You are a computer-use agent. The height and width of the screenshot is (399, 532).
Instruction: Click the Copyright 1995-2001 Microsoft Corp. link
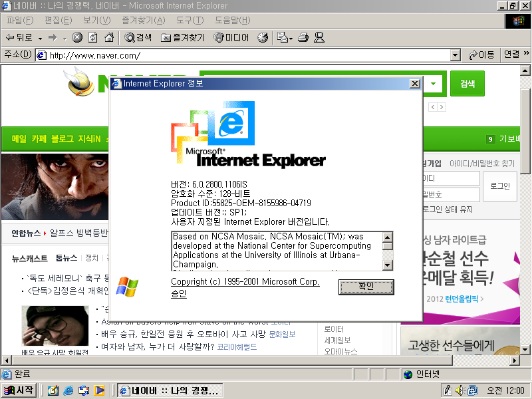(x=245, y=281)
